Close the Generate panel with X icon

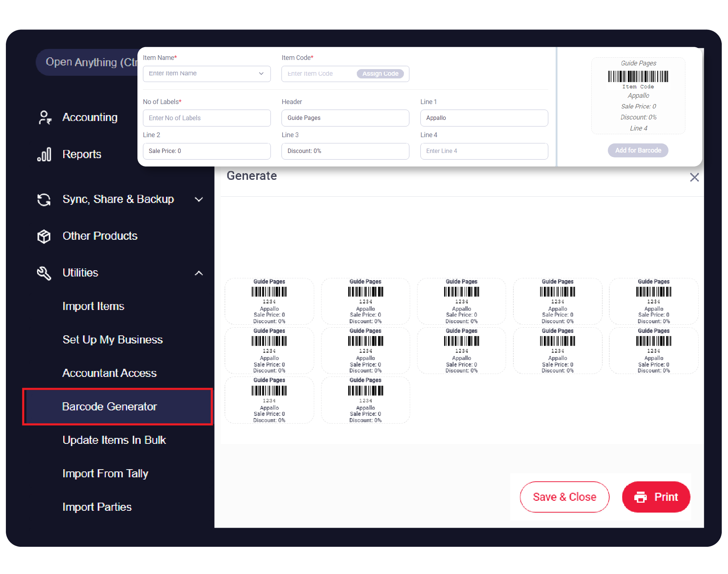pyautogui.click(x=694, y=178)
